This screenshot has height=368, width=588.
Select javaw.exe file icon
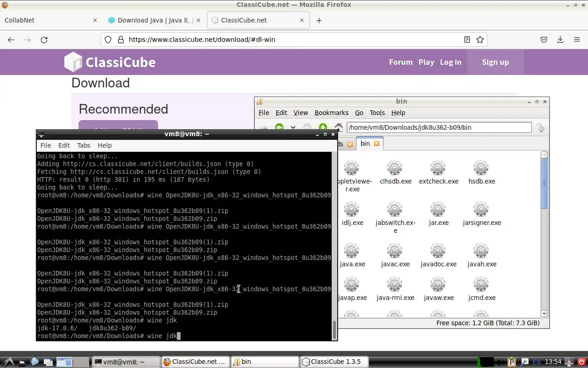point(438,289)
